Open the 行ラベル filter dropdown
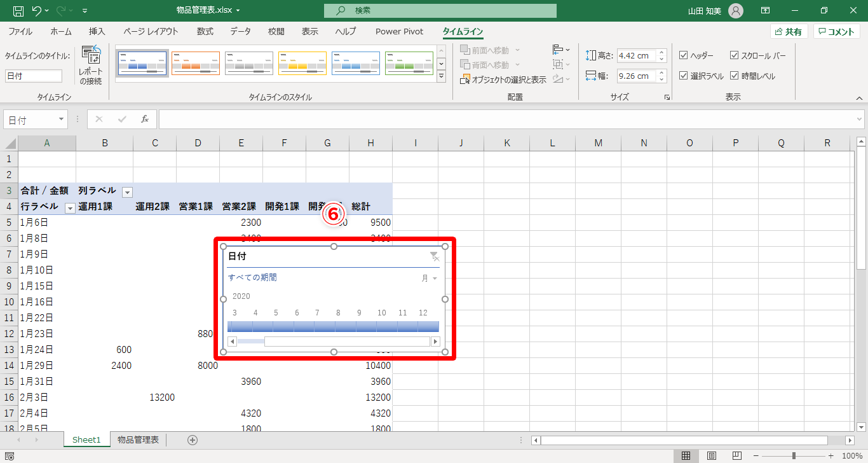The image size is (868, 463). (70, 207)
